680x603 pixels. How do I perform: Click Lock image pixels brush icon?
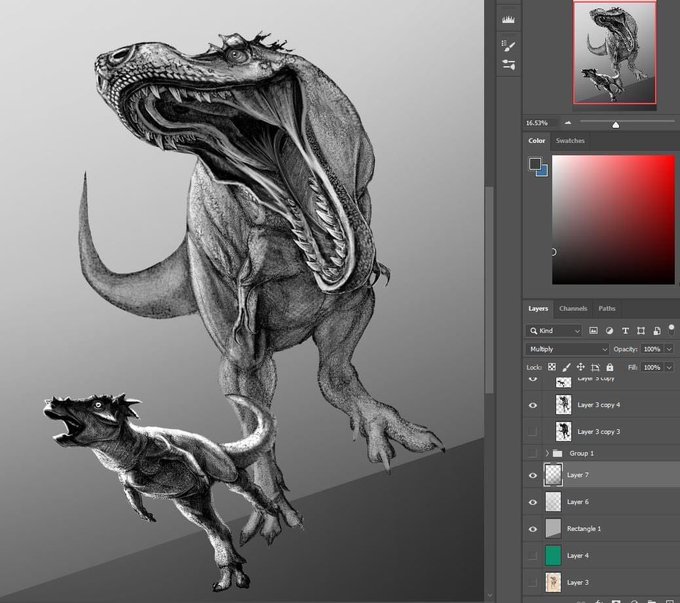[566, 367]
